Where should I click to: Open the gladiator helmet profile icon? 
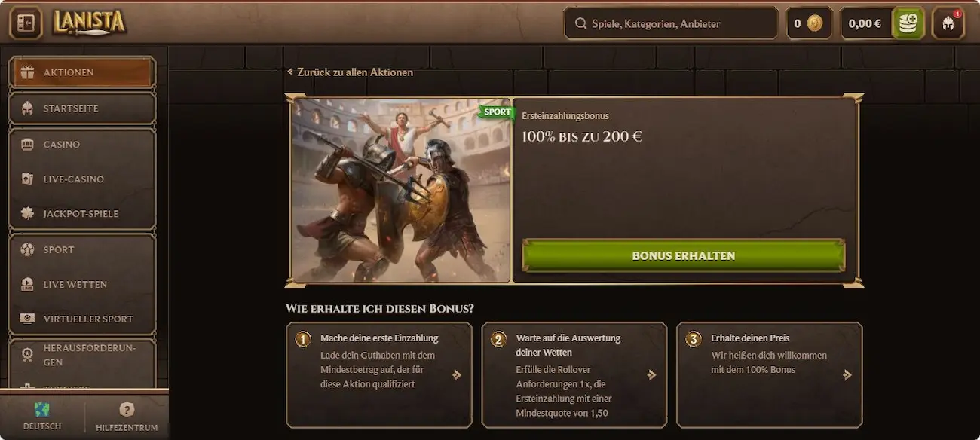click(x=948, y=23)
